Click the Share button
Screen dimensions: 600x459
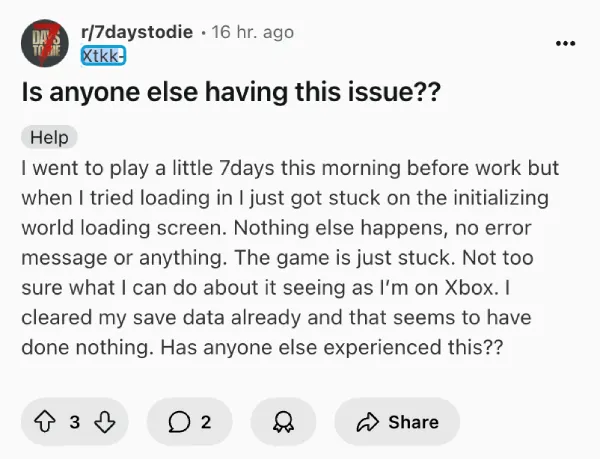click(397, 422)
